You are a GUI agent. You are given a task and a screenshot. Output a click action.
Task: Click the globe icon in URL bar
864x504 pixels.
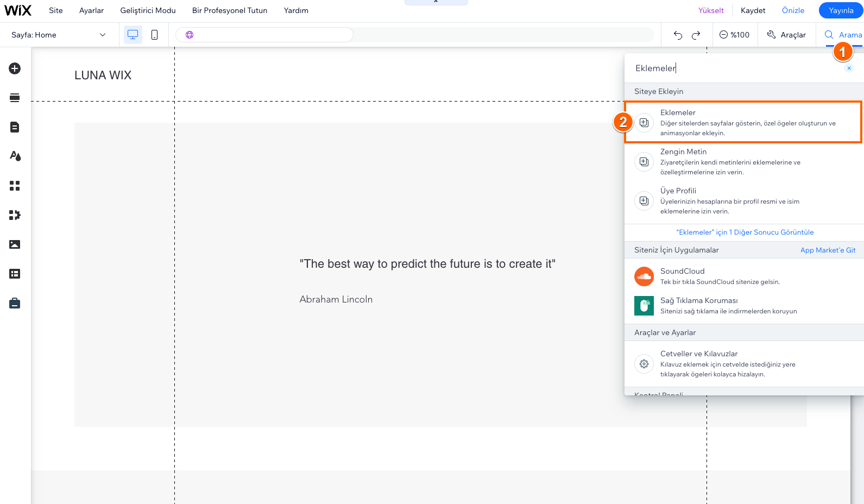(190, 35)
